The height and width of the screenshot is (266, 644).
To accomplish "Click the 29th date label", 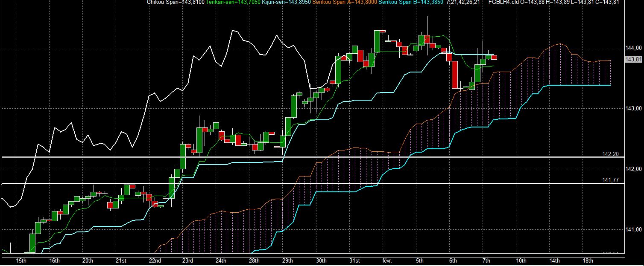I will coord(287,260).
